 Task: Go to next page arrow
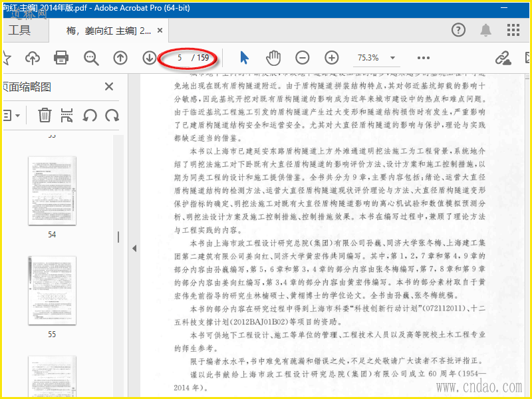[149, 58]
